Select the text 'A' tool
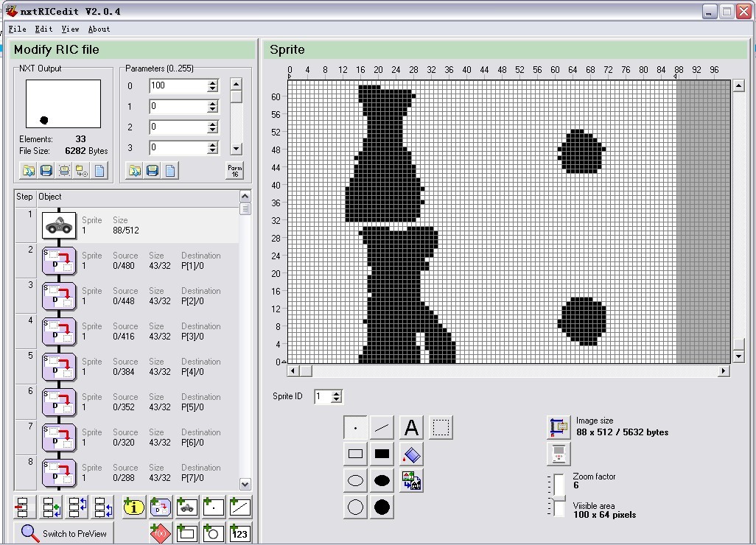The width and height of the screenshot is (756, 545). [411, 427]
